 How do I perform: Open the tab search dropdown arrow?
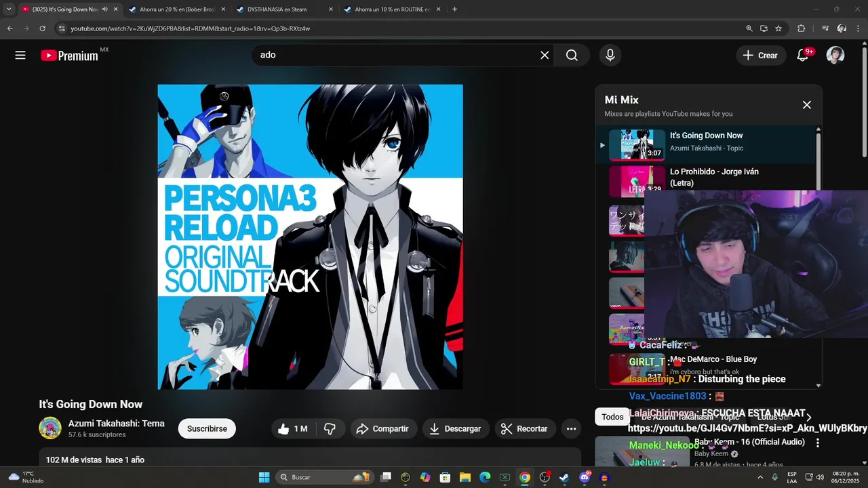[x=9, y=9]
